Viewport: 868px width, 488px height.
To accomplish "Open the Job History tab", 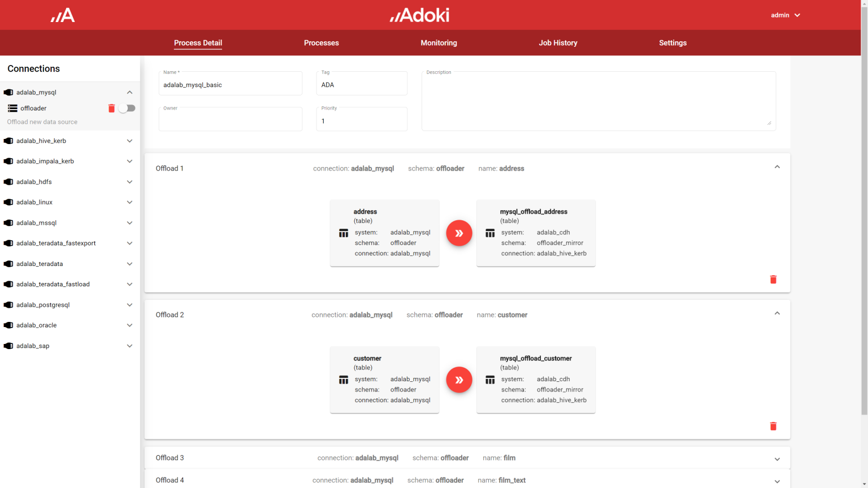I will [558, 43].
